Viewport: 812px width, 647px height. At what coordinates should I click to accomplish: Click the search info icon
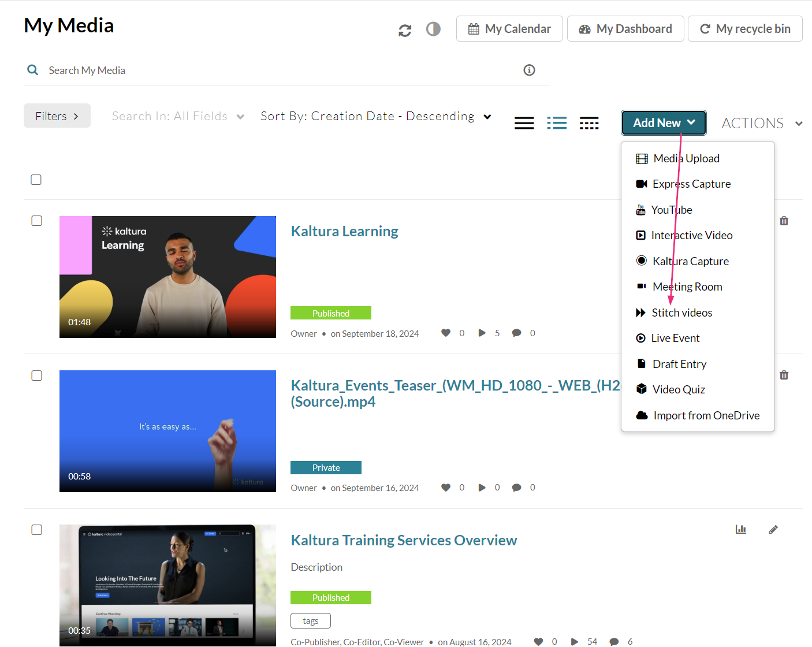point(529,70)
